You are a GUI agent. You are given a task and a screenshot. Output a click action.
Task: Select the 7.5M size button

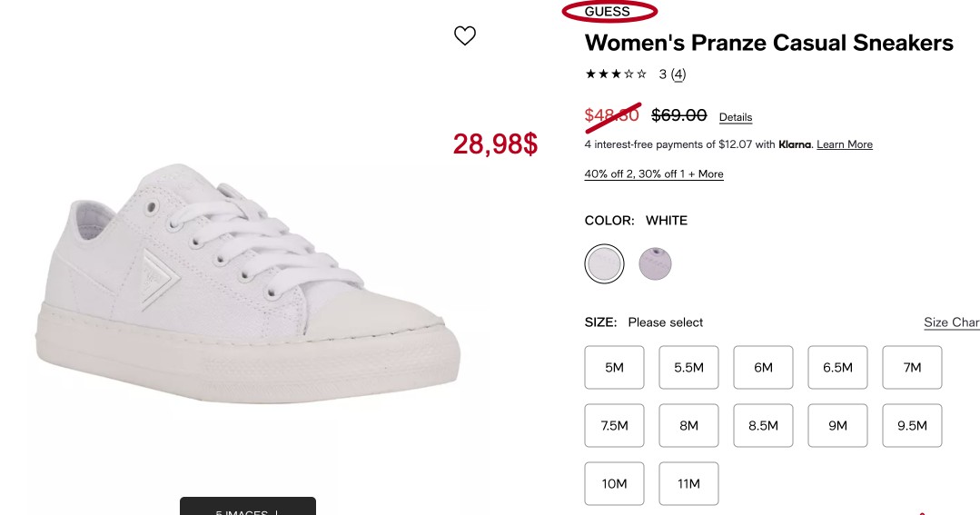(x=615, y=425)
